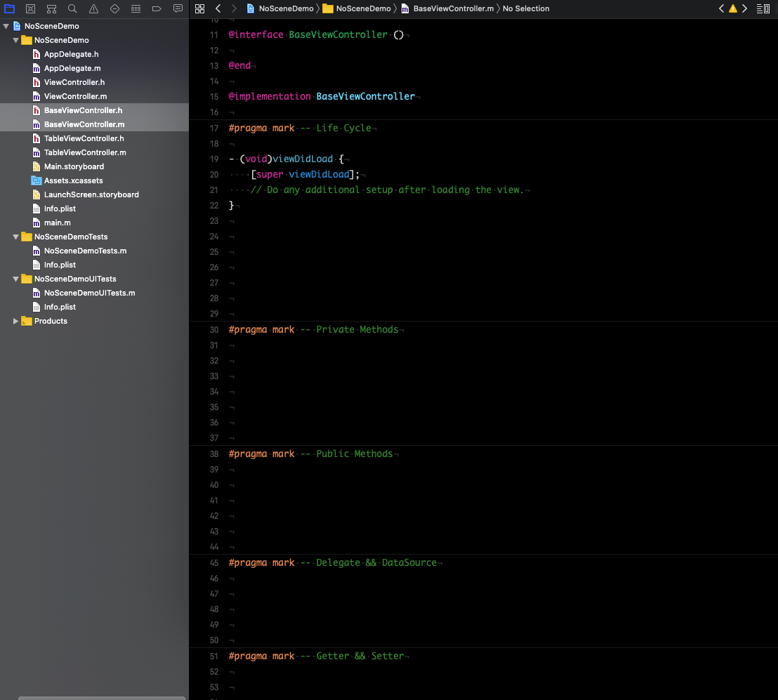The image size is (778, 700).
Task: Select BaseViewController.h file
Action: tap(94, 110)
